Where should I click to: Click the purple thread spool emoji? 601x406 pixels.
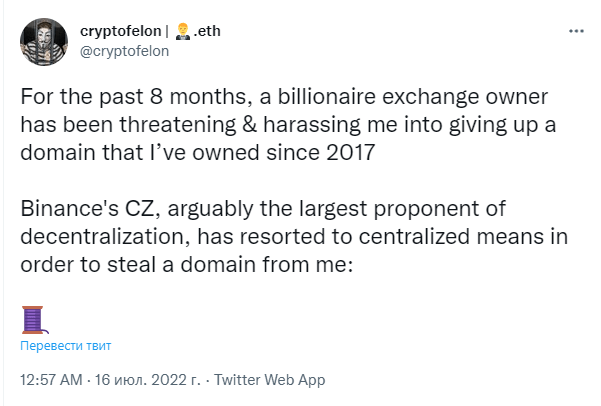34,320
